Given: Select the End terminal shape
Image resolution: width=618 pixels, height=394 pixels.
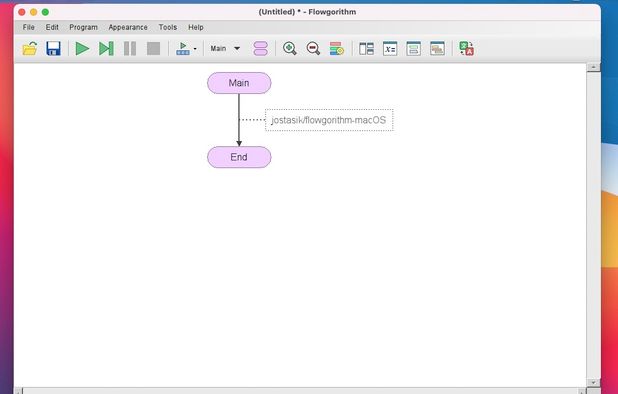Looking at the screenshot, I should (239, 157).
